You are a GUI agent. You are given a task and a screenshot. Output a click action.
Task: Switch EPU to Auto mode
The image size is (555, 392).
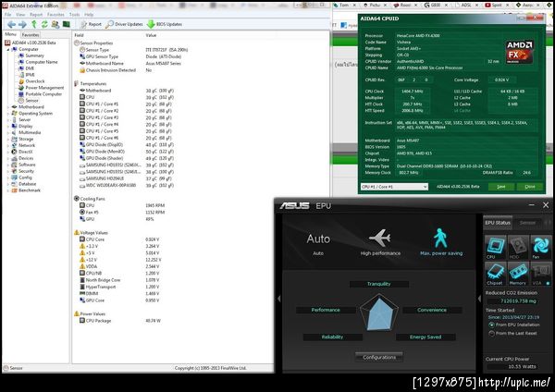click(x=318, y=243)
